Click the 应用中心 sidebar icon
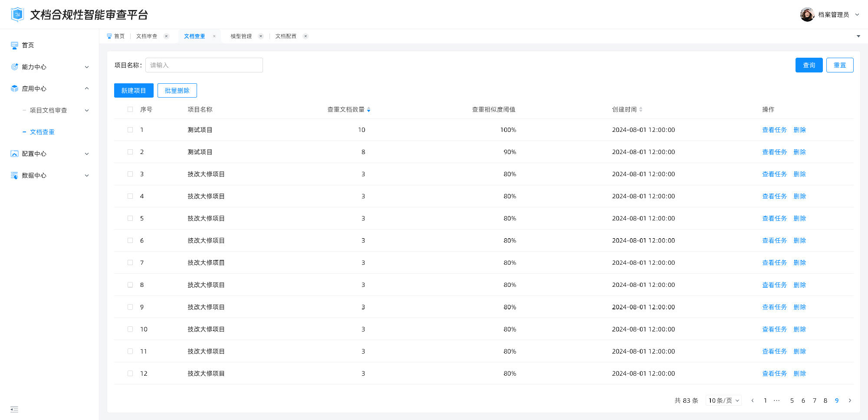Viewport: 868px width, 420px height. click(x=13, y=89)
